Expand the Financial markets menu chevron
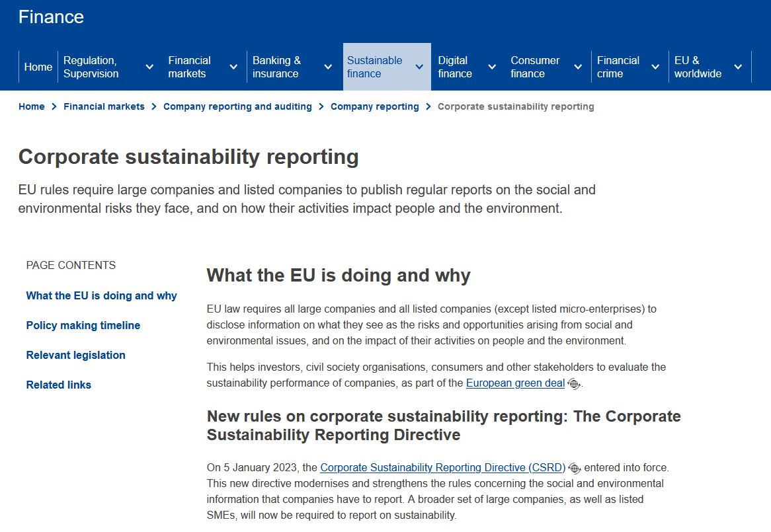This screenshot has width=771, height=532. tap(233, 67)
